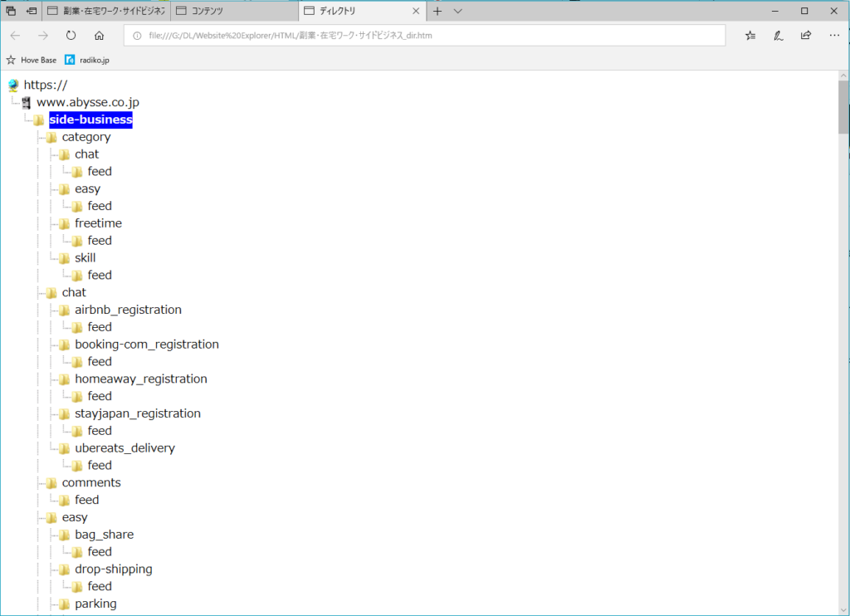Click the address bar URL field
The width and height of the screenshot is (850, 616).
coord(424,36)
